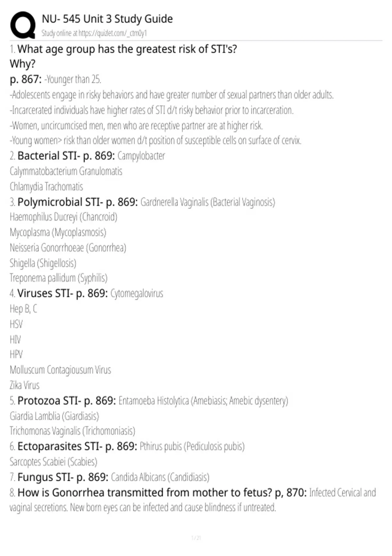Select the 'Protozoa STI- p. 869' heading

[x=67, y=401]
